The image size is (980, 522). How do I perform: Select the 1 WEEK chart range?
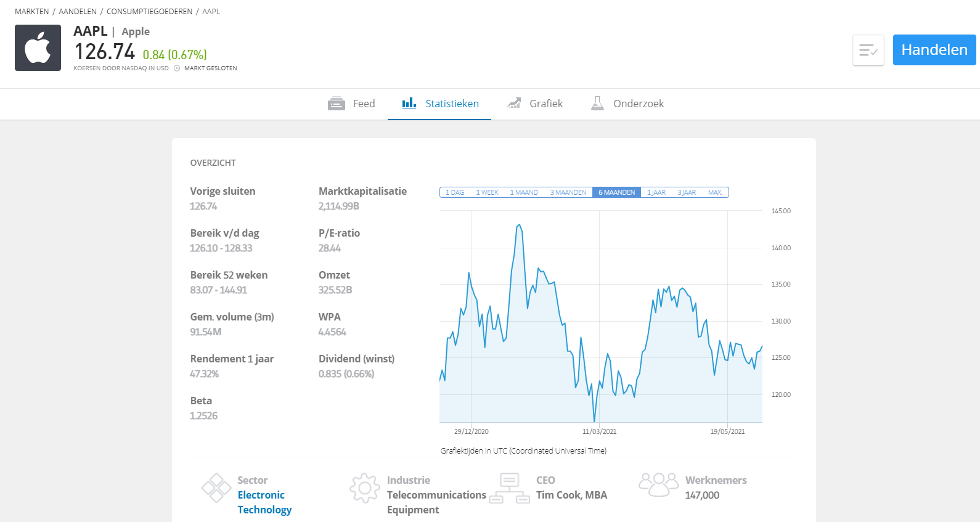(x=487, y=192)
